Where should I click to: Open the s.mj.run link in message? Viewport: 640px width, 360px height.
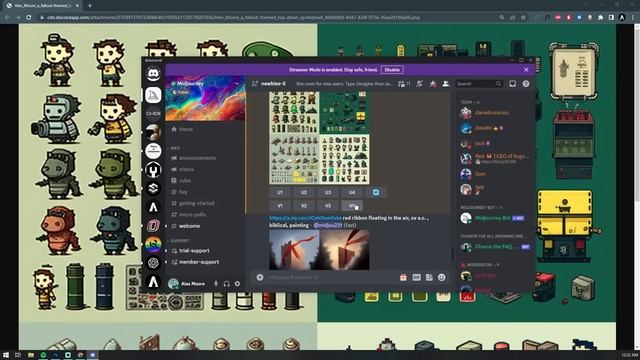click(x=305, y=218)
